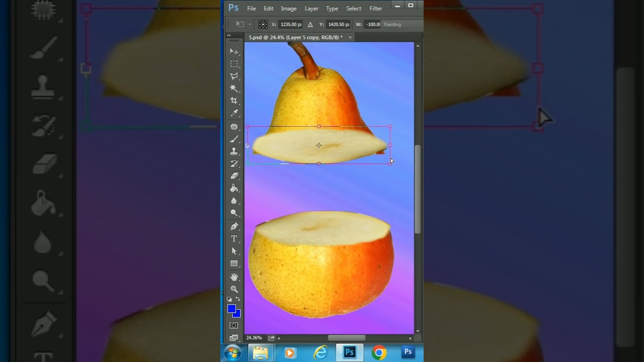The image size is (644, 362).
Task: Select the Zoom tool
Action: (234, 289)
